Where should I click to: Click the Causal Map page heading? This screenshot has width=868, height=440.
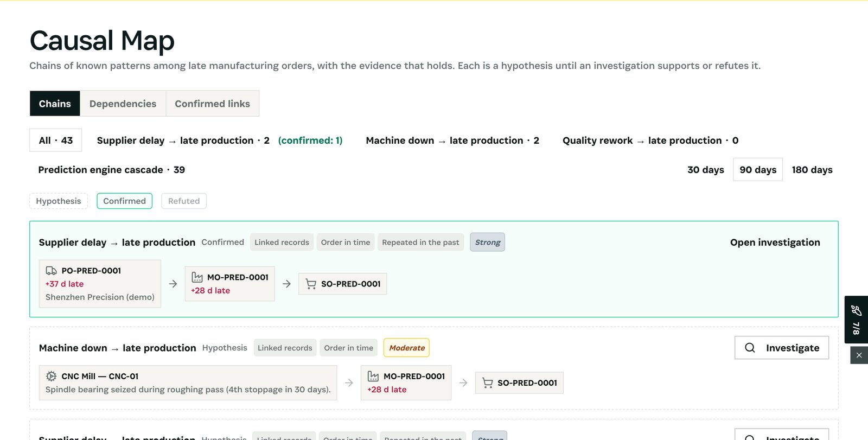point(102,41)
